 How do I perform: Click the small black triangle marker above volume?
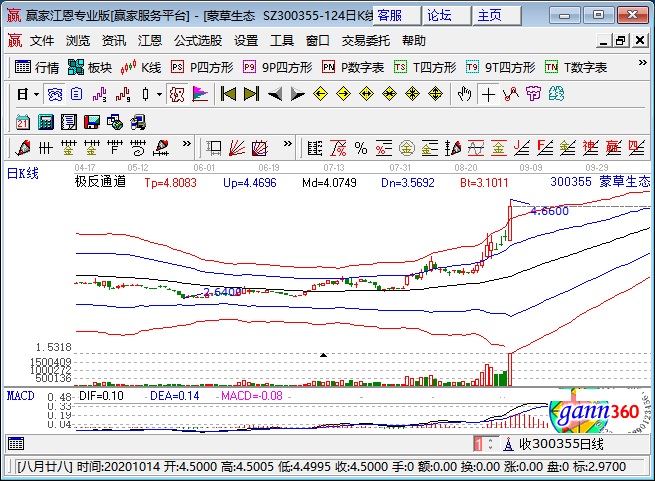[323, 355]
